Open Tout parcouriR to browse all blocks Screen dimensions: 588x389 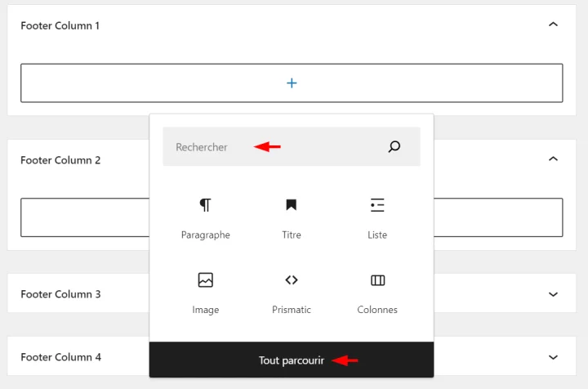coord(292,360)
